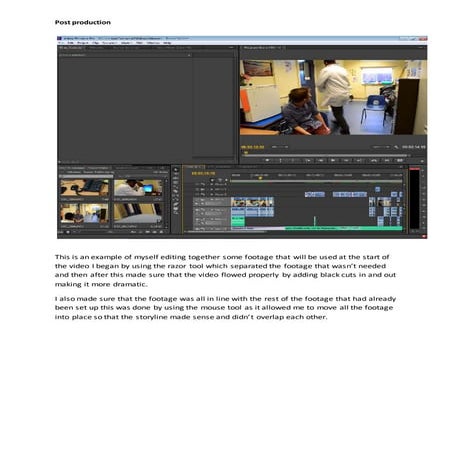Viewport: 453px width, 453px height.
Task: Step back one frame in Program monitor
Action: coord(321,161)
